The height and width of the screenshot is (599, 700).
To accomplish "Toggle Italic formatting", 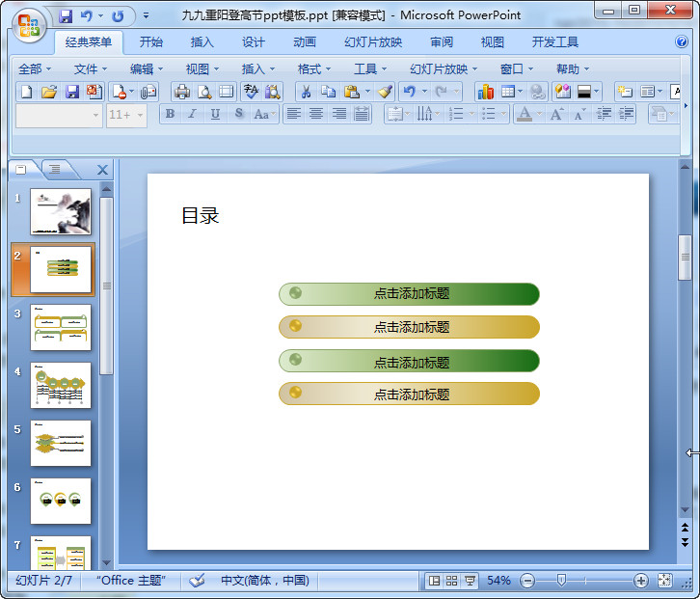I will pyautogui.click(x=193, y=115).
